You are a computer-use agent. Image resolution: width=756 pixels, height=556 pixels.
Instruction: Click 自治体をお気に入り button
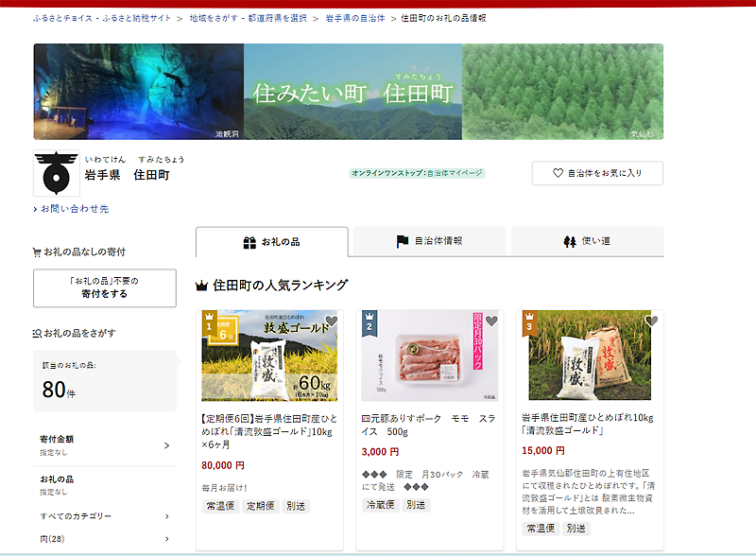point(597,173)
